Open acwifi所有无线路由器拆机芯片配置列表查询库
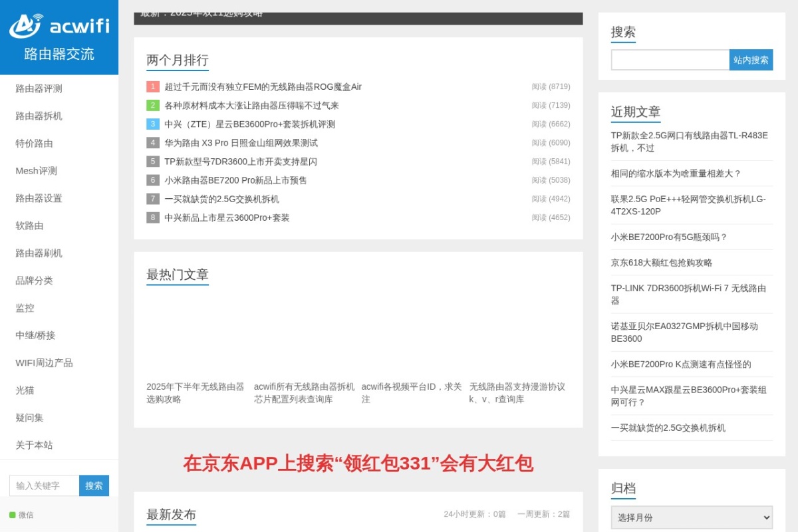The height and width of the screenshot is (532, 798). [x=304, y=392]
